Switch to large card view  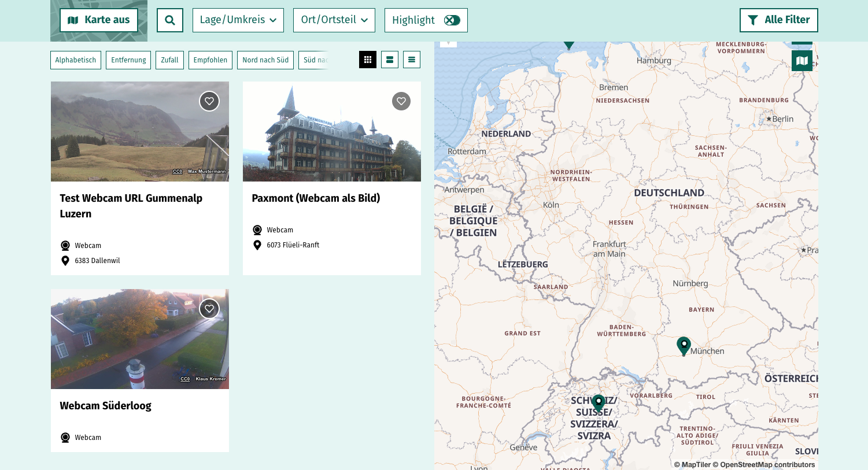(x=390, y=60)
